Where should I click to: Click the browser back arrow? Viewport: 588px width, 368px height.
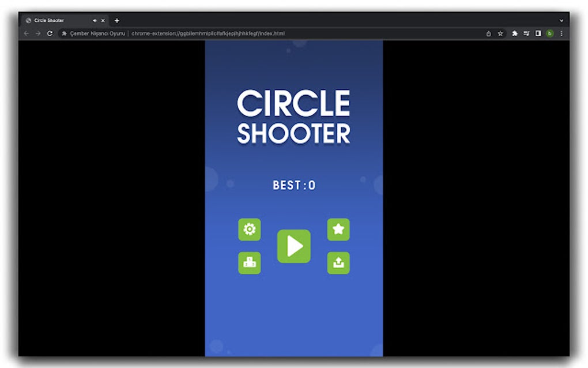pyautogui.click(x=26, y=33)
